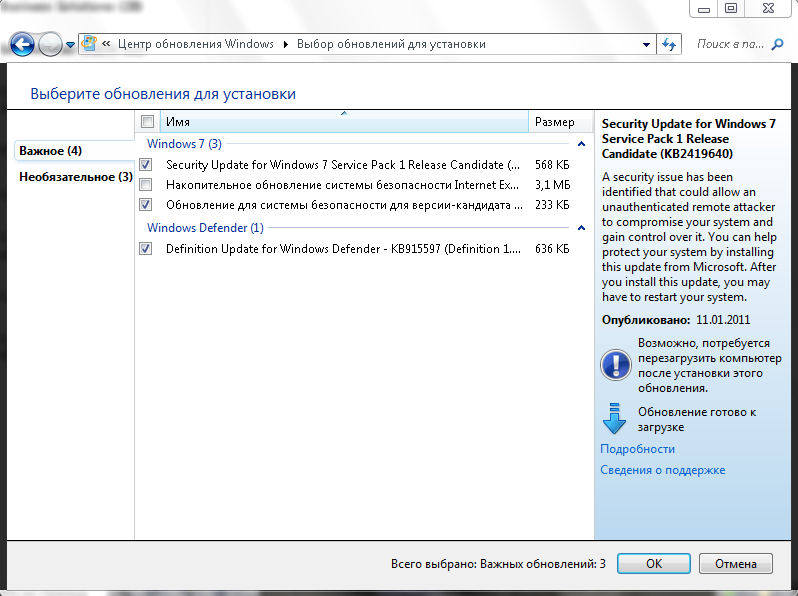The image size is (798, 596).
Task: Click the publication date 11.01.2011
Action: click(723, 320)
